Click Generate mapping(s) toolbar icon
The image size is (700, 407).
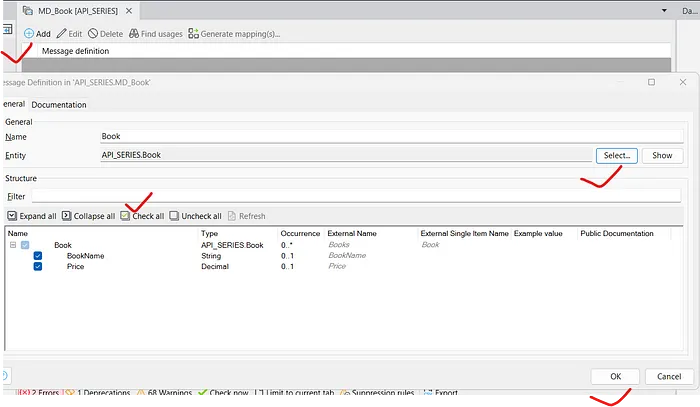(x=194, y=34)
